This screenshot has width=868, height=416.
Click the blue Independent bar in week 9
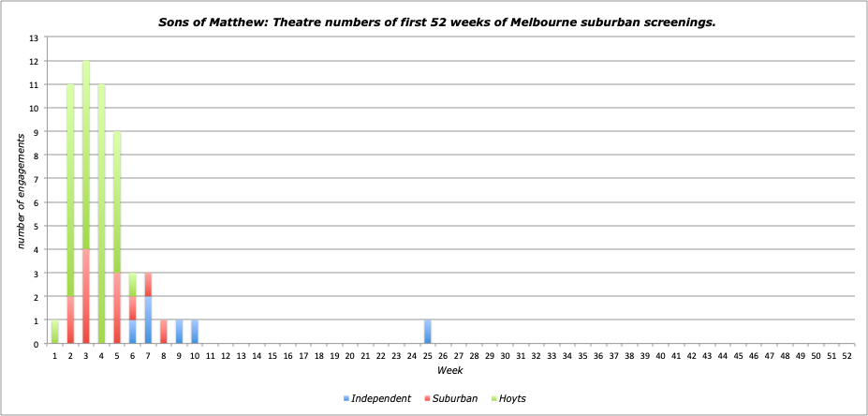pyautogui.click(x=179, y=332)
